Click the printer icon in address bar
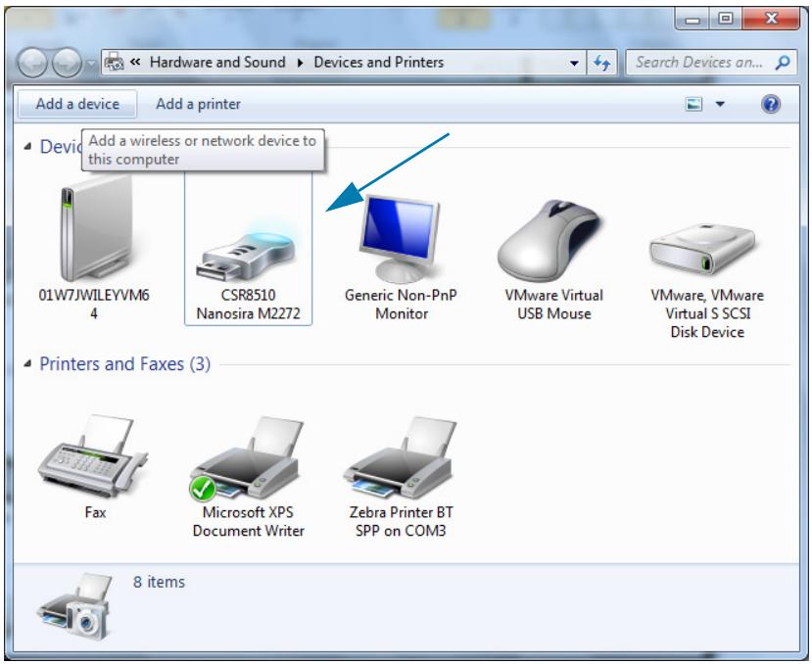The image size is (812, 664). [114, 62]
